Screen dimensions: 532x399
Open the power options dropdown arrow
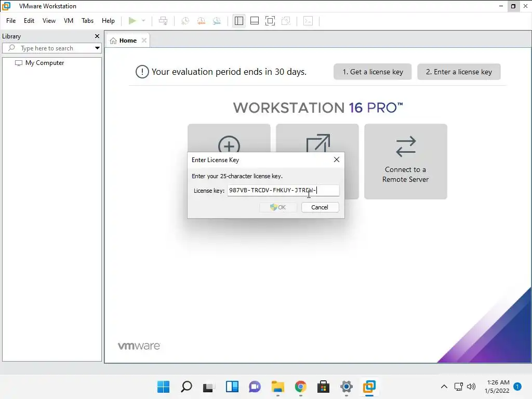coord(143,21)
